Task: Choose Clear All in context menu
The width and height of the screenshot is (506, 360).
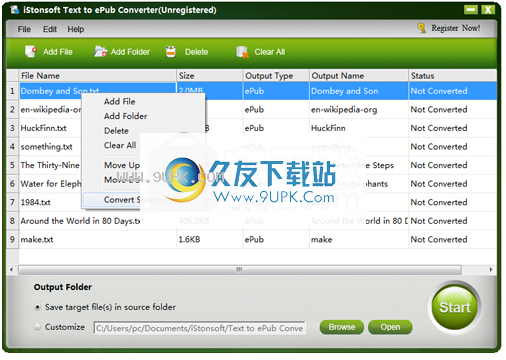Action: [x=120, y=145]
